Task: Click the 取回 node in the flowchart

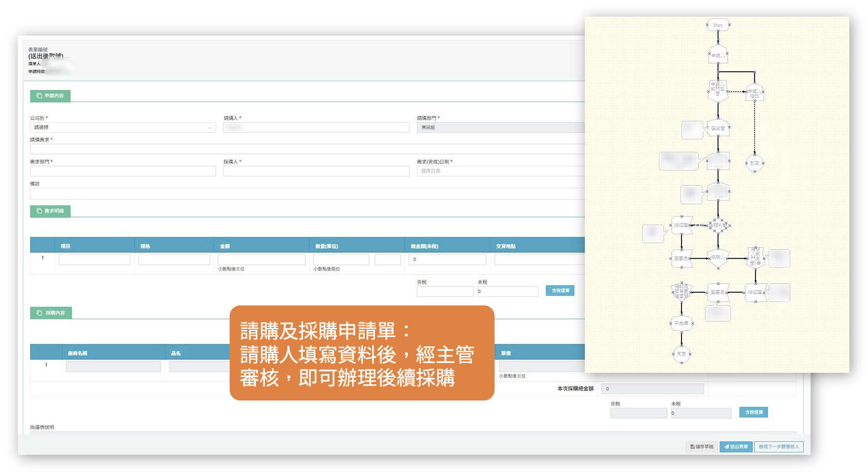Action: 754,163
